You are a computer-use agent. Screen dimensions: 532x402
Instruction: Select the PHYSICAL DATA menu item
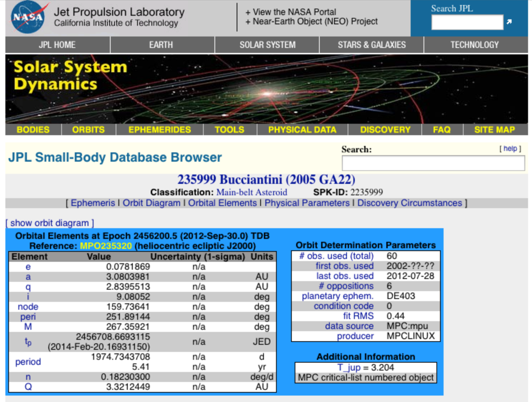(302, 129)
